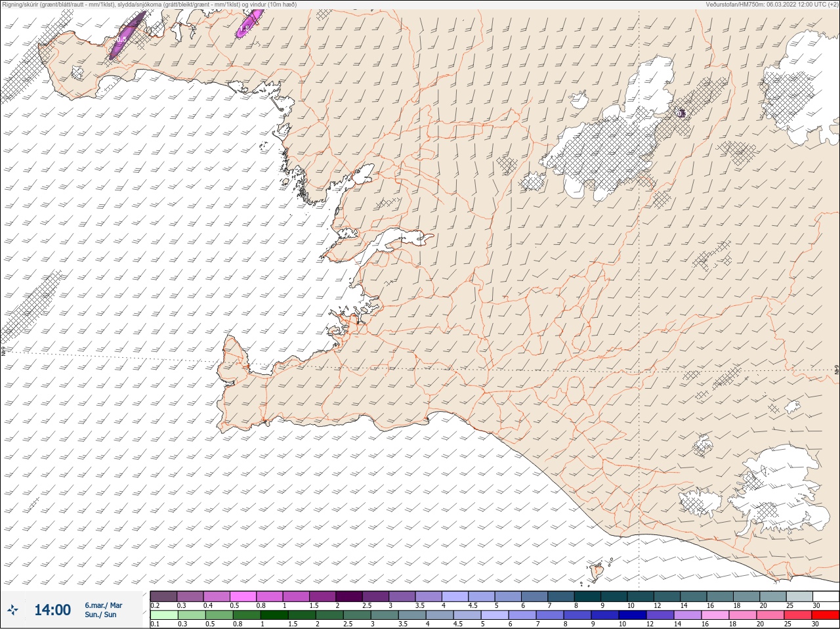
Task: Click the dark precipitation marker labeled 0.5 near the glacier
Action: pyautogui.click(x=681, y=114)
